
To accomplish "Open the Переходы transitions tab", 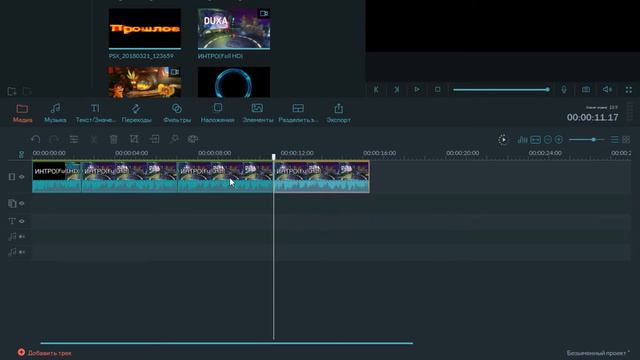I will 136,113.
